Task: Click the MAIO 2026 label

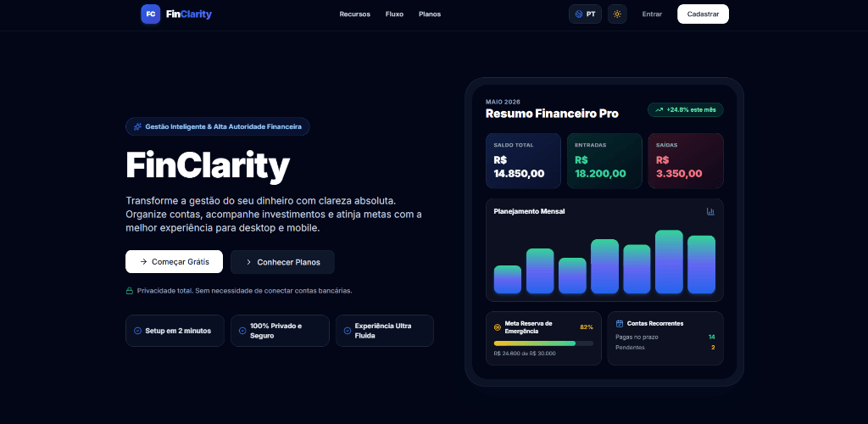Action: pos(503,102)
